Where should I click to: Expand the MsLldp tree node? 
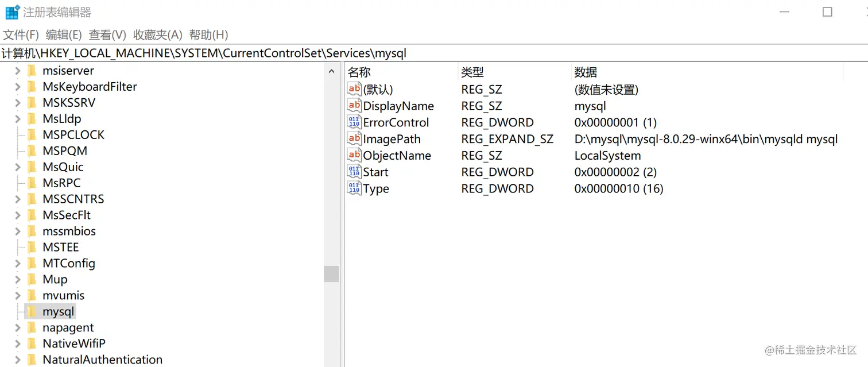pyautogui.click(x=17, y=119)
